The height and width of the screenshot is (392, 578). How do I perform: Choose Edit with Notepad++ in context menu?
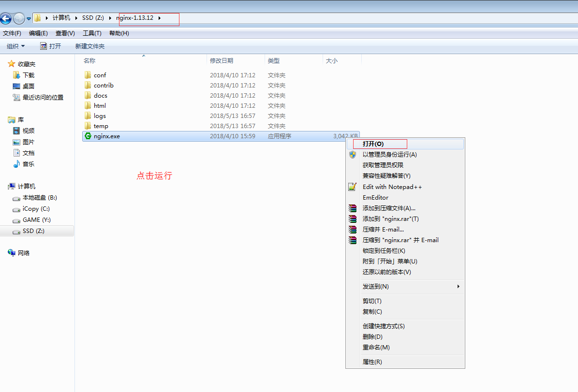(x=405, y=187)
